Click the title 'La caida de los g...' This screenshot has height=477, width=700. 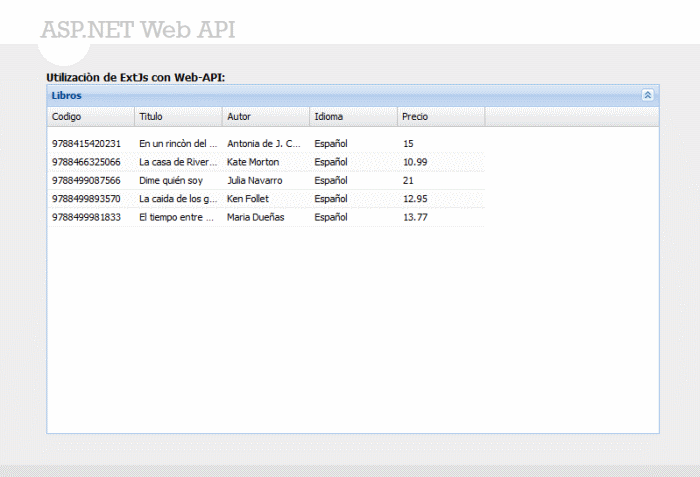(x=178, y=199)
